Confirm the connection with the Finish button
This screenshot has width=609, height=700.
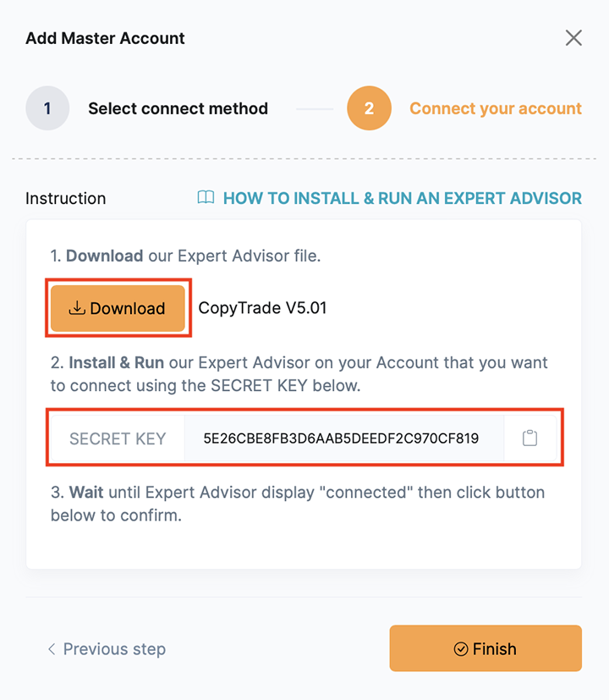[x=486, y=648]
